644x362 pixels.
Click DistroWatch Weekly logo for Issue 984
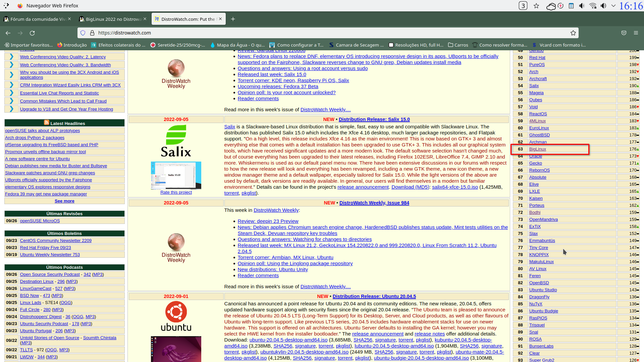(176, 247)
